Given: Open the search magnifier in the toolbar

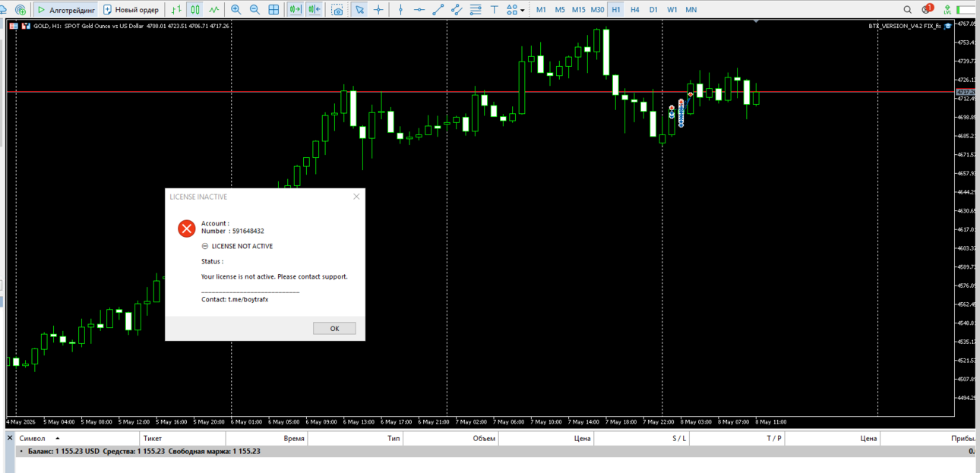Looking at the screenshot, I should tap(907, 10).
